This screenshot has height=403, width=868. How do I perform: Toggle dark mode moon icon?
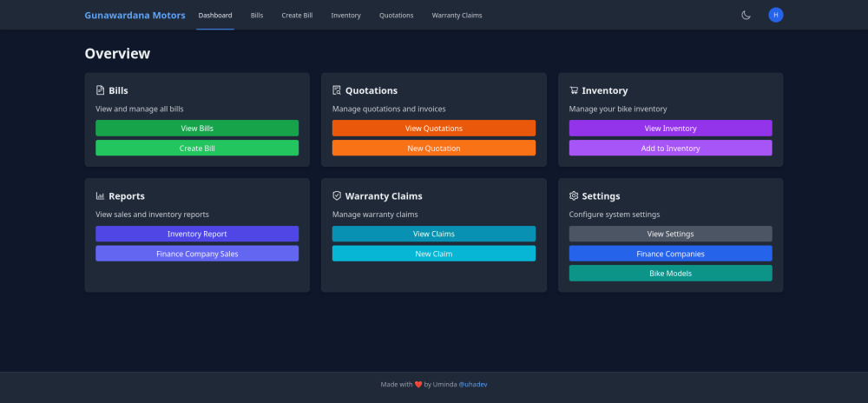pos(746,15)
